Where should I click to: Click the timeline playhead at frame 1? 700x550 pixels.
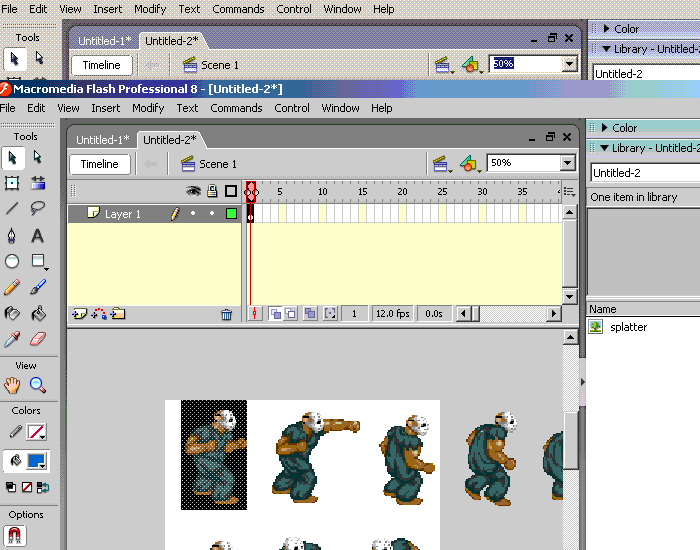(251, 192)
